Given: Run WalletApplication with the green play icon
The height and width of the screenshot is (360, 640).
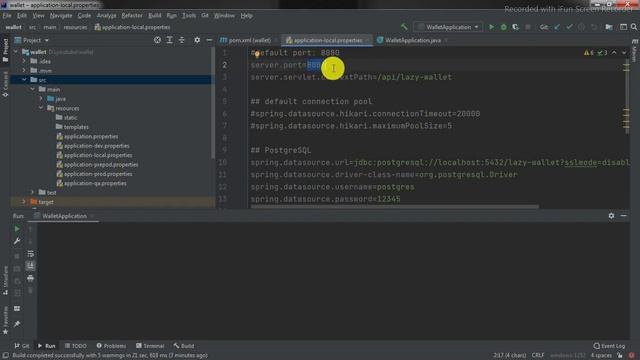Looking at the screenshot, I should coord(491,27).
